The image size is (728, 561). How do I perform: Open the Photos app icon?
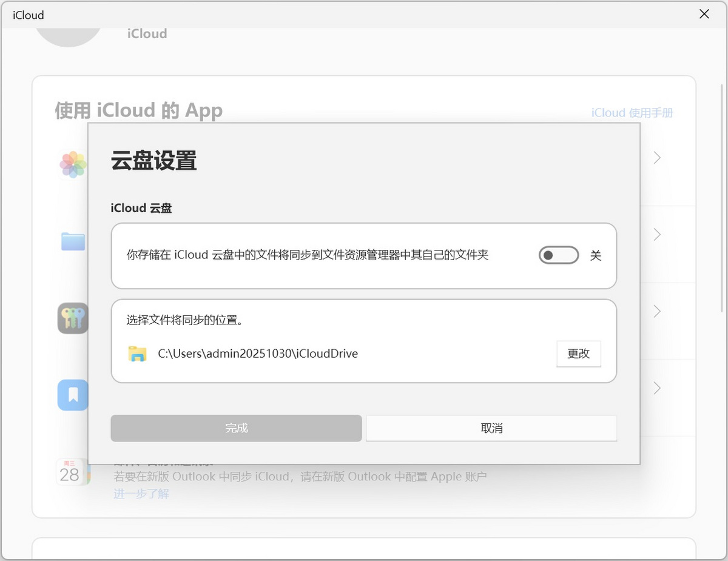[x=72, y=165]
